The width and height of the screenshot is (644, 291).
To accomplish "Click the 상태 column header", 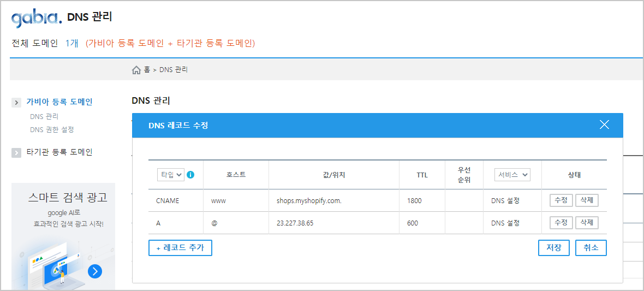I will pyautogui.click(x=574, y=175).
